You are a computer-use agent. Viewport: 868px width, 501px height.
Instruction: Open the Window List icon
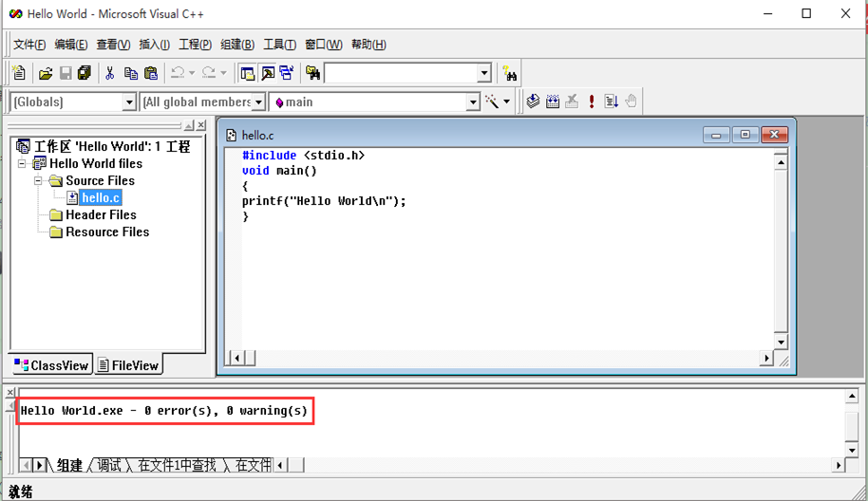click(x=287, y=73)
